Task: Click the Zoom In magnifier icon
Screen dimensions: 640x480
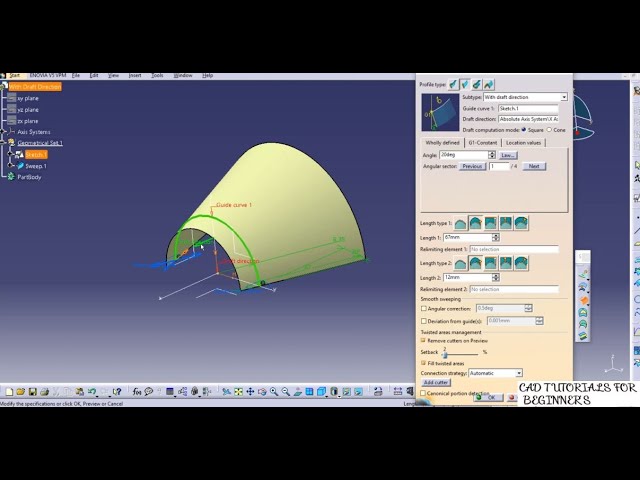Action: (x=274, y=392)
